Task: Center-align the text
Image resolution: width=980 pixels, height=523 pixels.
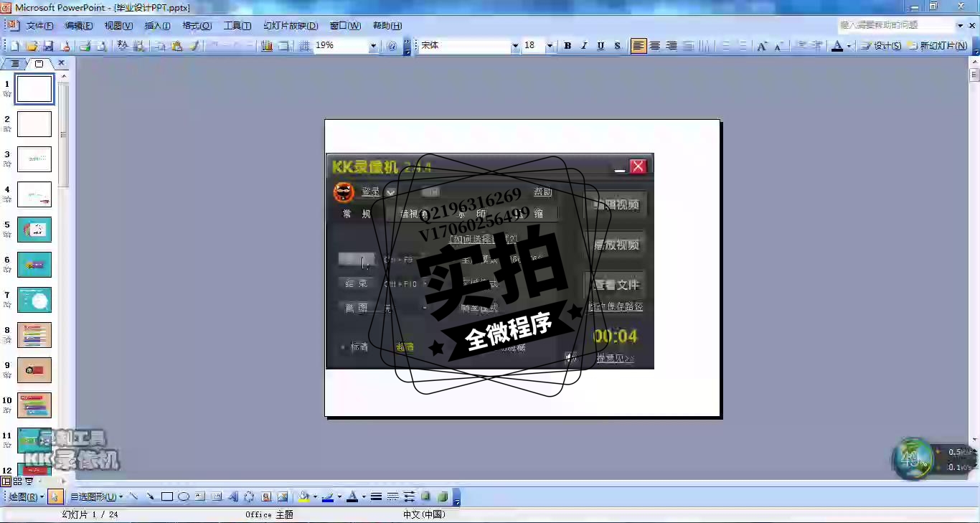Action: [x=655, y=46]
